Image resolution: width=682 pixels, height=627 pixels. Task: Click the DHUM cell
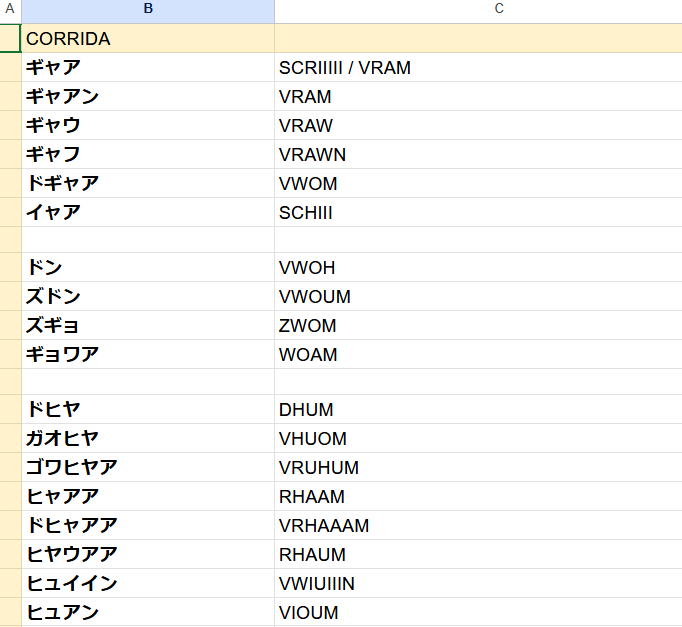(478, 410)
